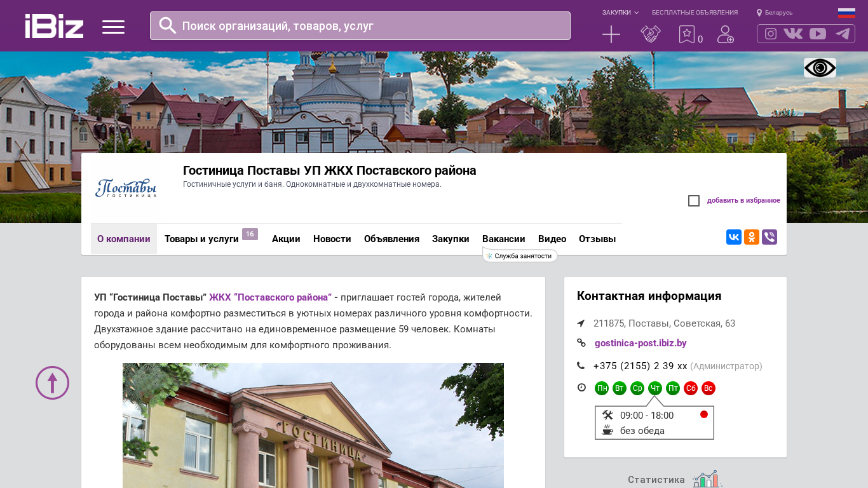Screen dimensions: 868x488
Task: Click the scroll-to-top arrow circle
Action: pos(52,383)
